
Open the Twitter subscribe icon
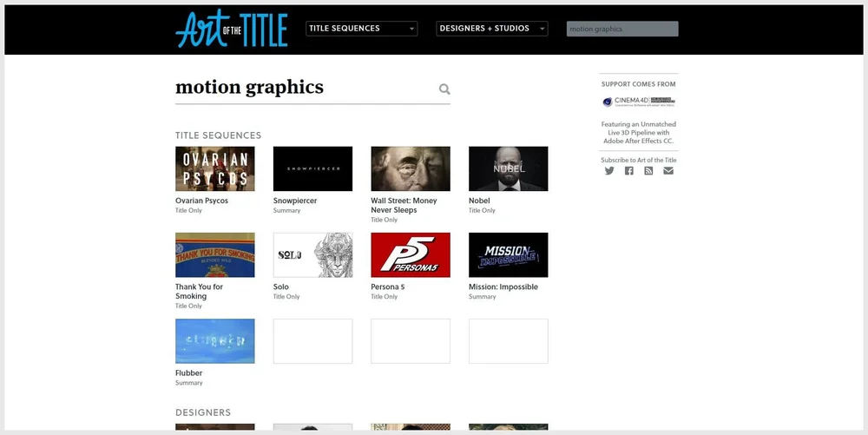pos(609,170)
